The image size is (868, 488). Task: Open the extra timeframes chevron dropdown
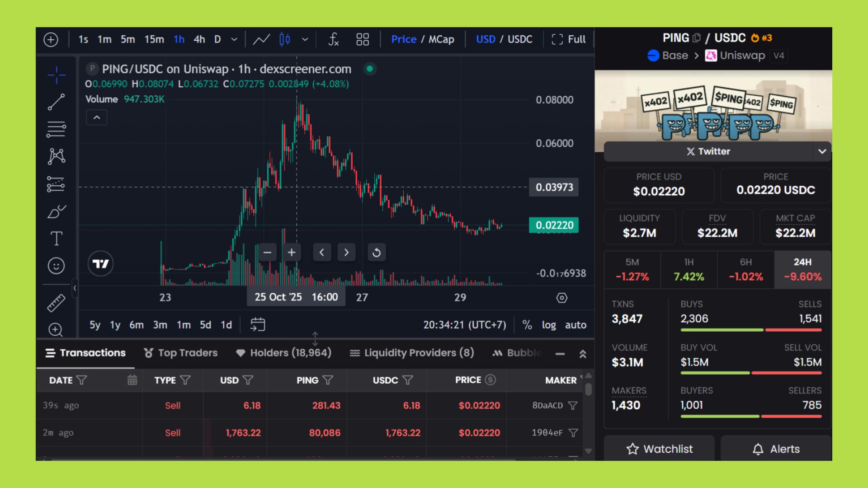pyautogui.click(x=234, y=39)
